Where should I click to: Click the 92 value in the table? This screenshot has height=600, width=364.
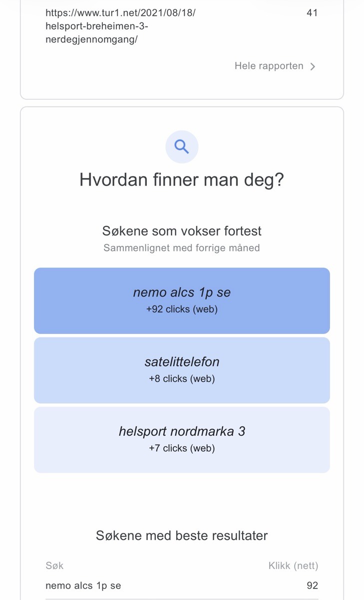pos(312,585)
